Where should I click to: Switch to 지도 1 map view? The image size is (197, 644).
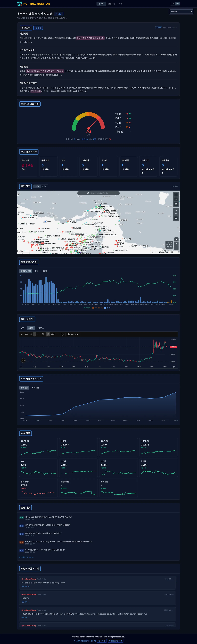(x=37, y=186)
